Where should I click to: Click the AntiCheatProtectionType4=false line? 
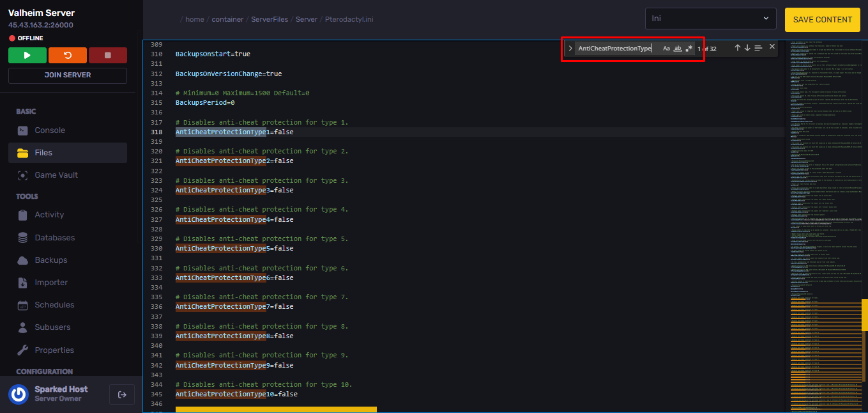point(234,220)
